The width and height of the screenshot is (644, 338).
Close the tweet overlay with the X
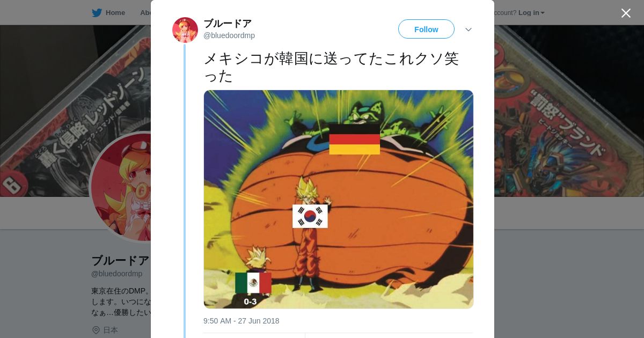point(626,13)
